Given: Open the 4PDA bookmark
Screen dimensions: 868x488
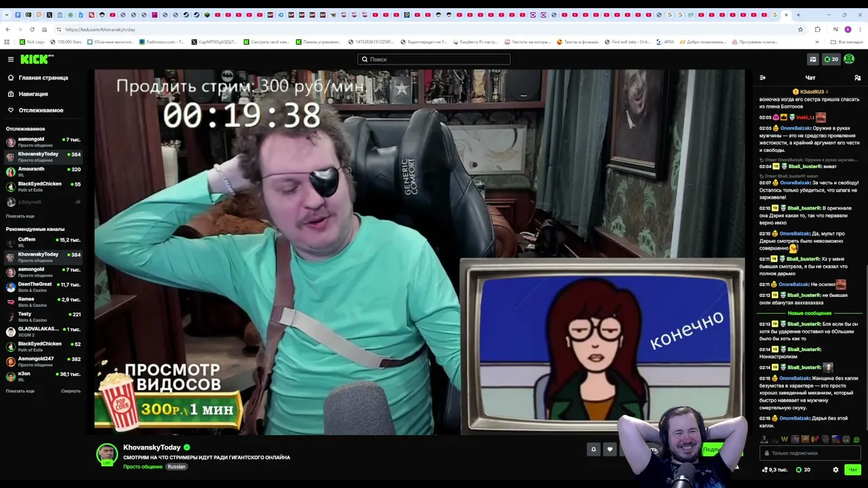Looking at the screenshot, I should (x=665, y=42).
